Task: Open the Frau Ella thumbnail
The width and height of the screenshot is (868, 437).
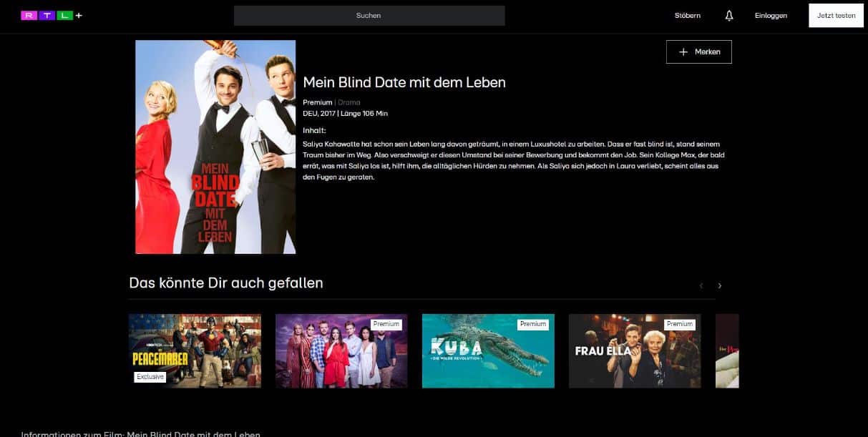Action: [x=635, y=350]
